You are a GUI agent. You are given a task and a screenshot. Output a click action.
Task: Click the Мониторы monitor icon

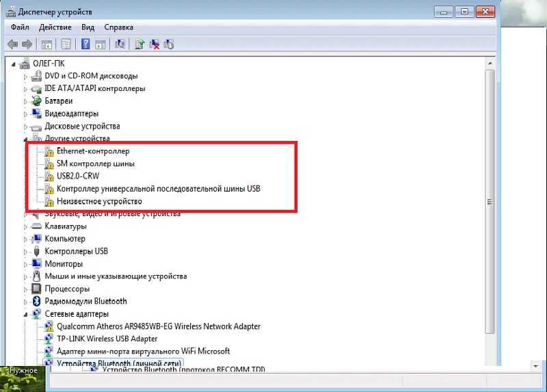tap(36, 264)
